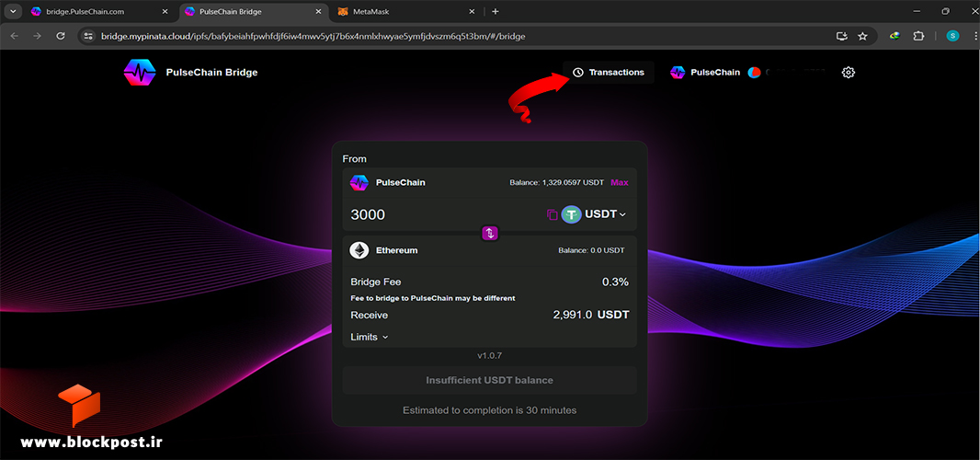Click the amount input showing 3000
This screenshot has height=460, width=980.
point(444,214)
